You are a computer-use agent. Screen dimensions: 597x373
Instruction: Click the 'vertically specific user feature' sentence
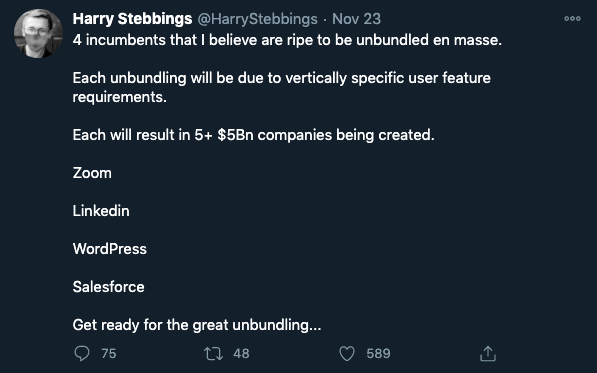[x=281, y=88]
